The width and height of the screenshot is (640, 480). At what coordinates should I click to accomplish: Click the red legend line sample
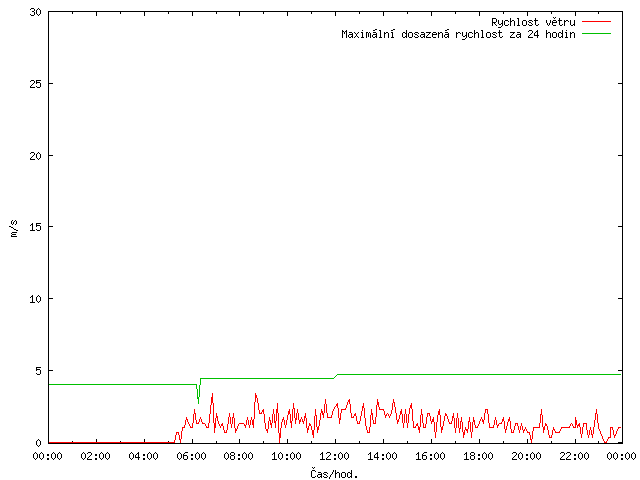596,21
